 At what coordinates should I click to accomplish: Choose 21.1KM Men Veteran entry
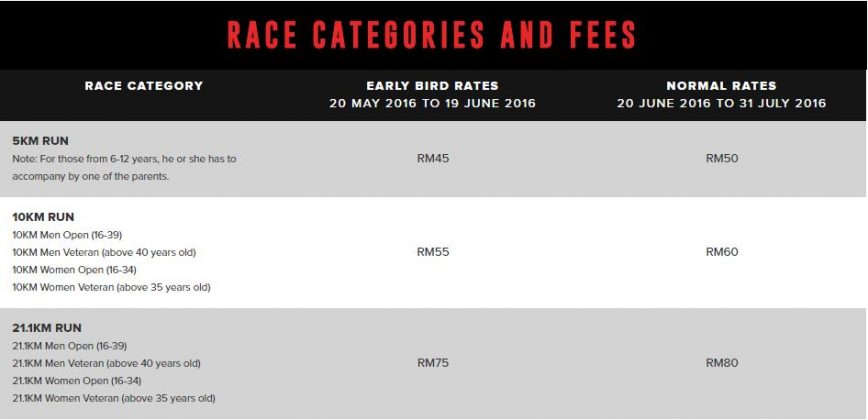pos(106,363)
